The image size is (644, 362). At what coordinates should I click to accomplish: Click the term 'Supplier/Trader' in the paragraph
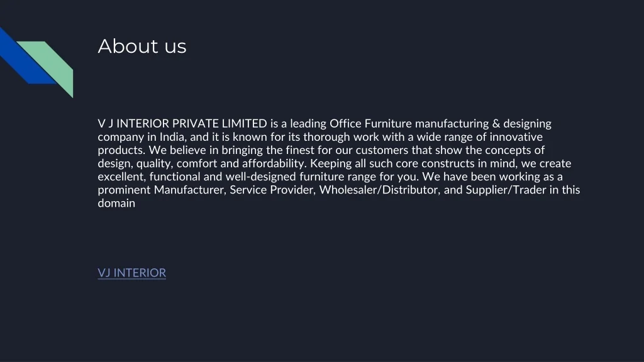coord(506,190)
